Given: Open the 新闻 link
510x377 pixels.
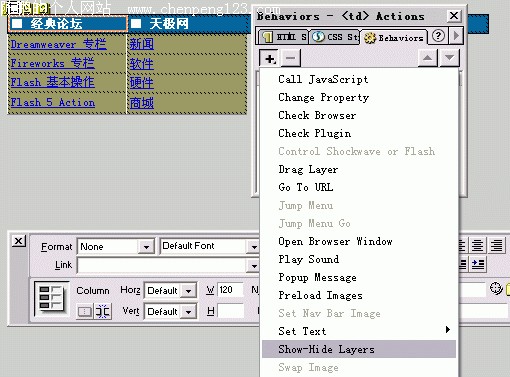Looking at the screenshot, I should tap(142, 44).
